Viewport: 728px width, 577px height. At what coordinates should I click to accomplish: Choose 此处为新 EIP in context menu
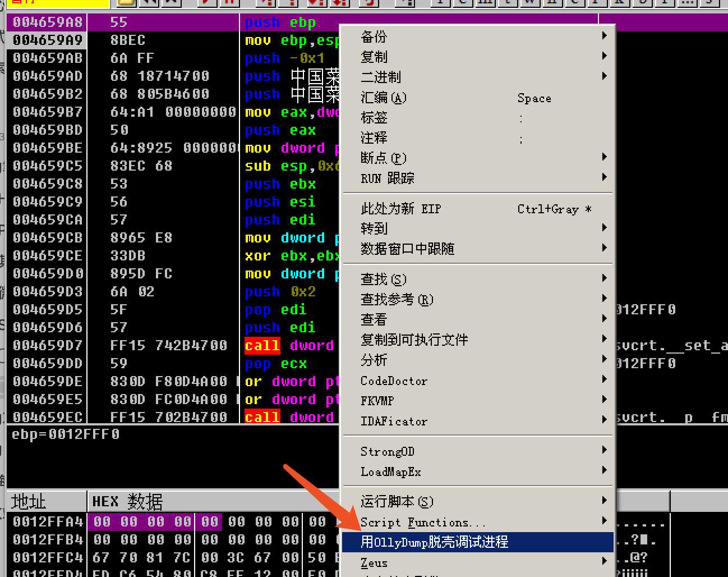[478, 209]
